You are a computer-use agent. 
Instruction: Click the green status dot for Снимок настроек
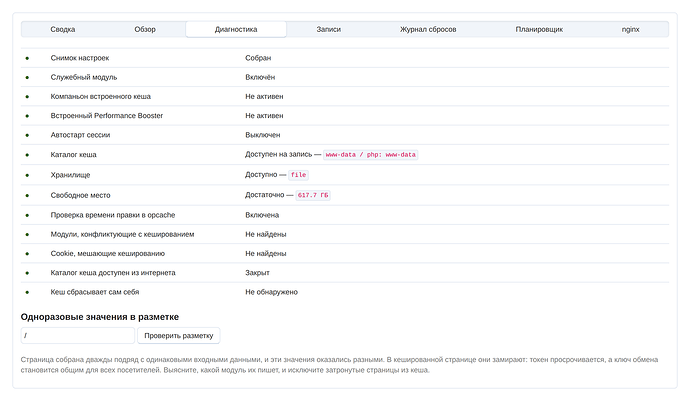pos(27,58)
